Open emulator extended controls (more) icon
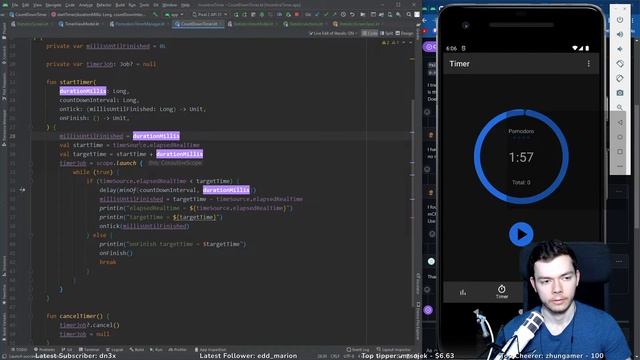The height and width of the screenshot is (360, 640). coord(620,167)
